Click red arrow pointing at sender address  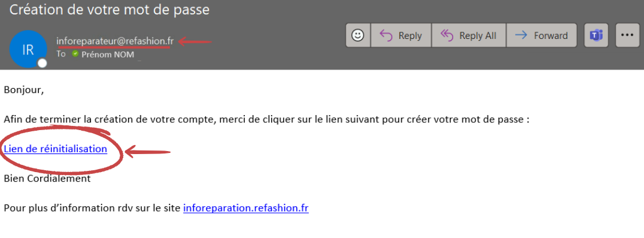pos(195,41)
